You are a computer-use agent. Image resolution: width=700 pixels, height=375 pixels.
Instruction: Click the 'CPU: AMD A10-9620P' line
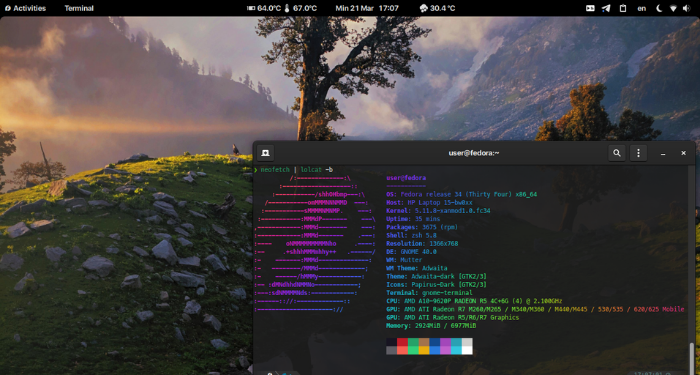click(x=474, y=301)
